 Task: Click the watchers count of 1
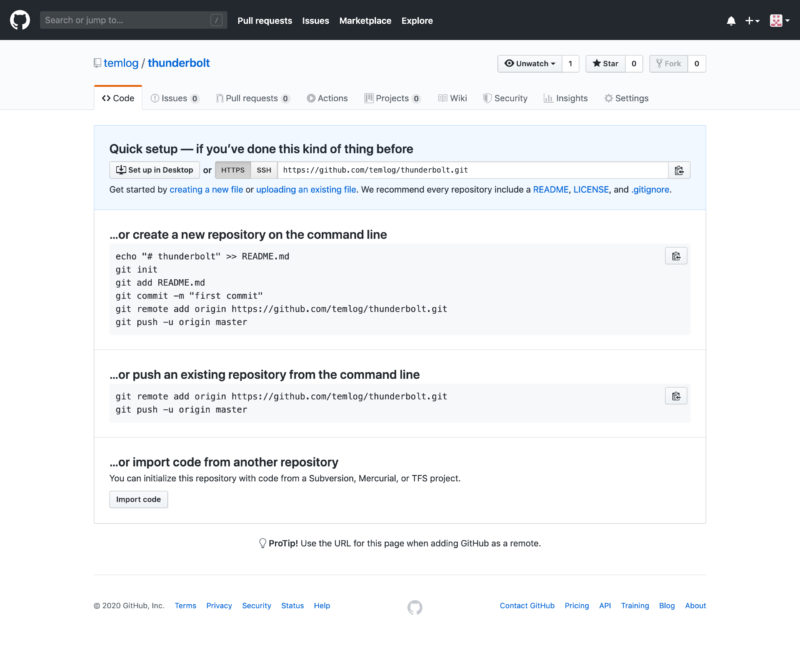[570, 64]
